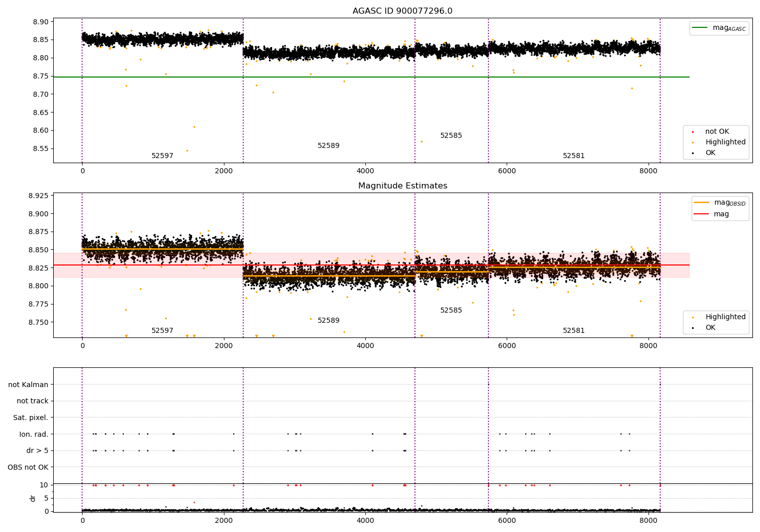Click 'Highlighted' in the middle plot legend

(719, 317)
